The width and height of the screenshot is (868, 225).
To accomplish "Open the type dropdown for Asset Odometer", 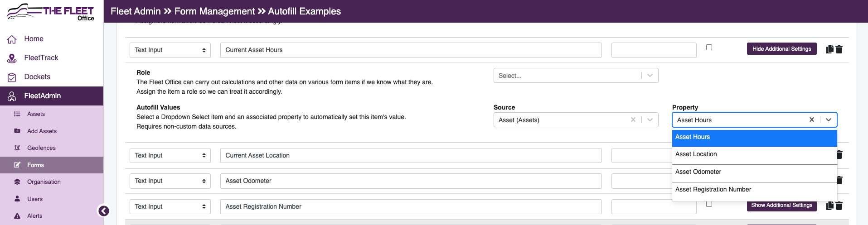I will 170,181.
